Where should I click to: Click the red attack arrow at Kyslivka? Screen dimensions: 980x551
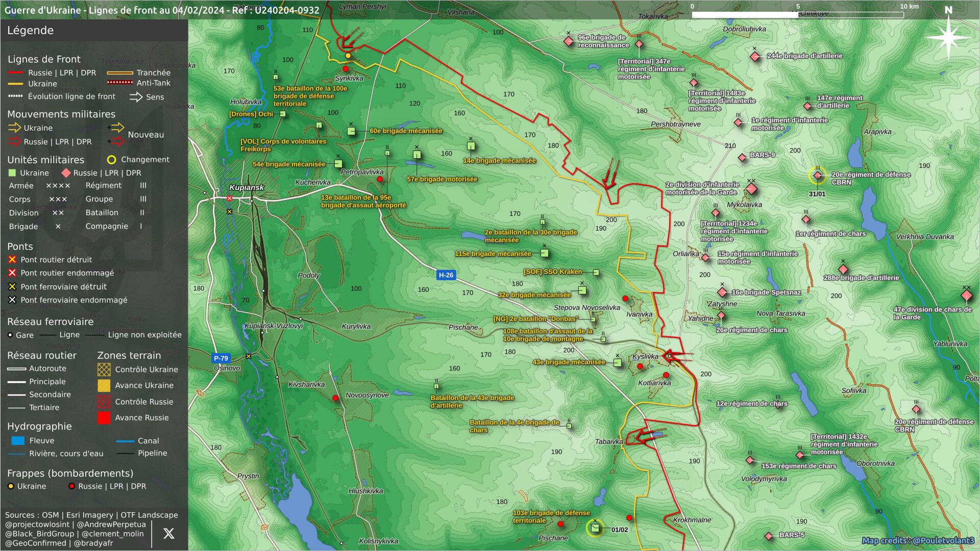(x=677, y=356)
